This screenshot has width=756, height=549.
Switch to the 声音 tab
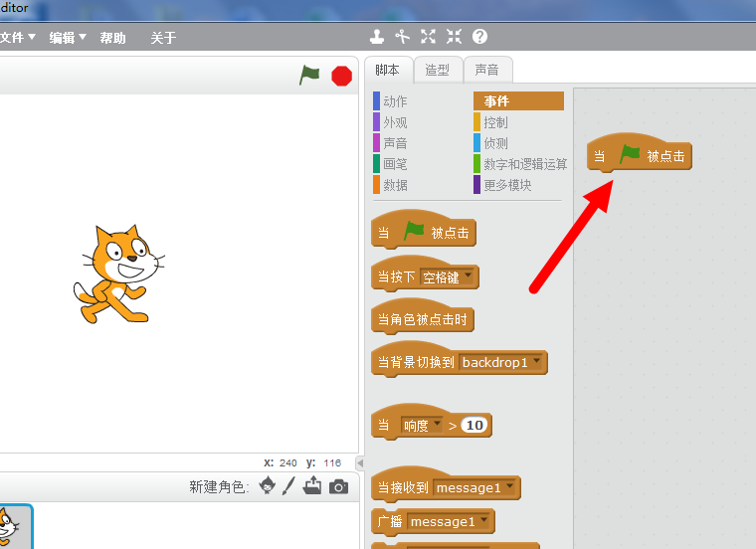(x=487, y=71)
